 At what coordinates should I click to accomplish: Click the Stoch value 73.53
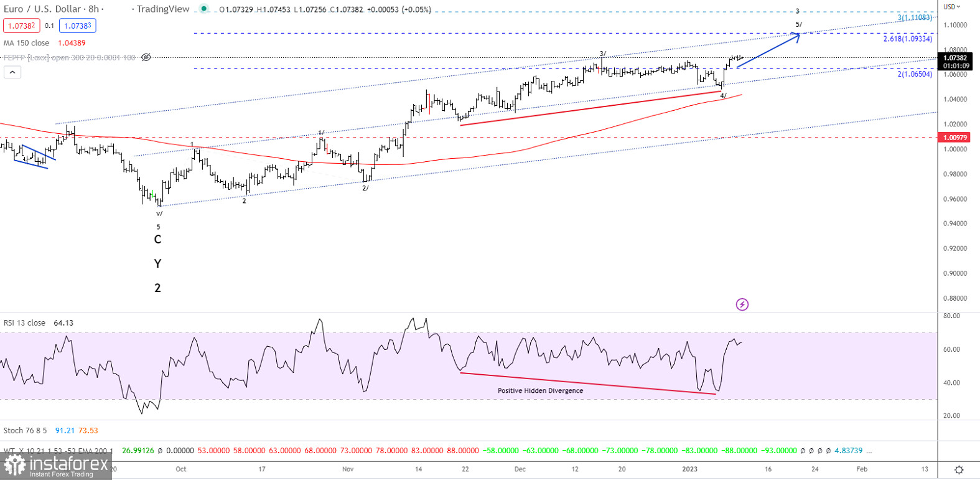tap(88, 430)
